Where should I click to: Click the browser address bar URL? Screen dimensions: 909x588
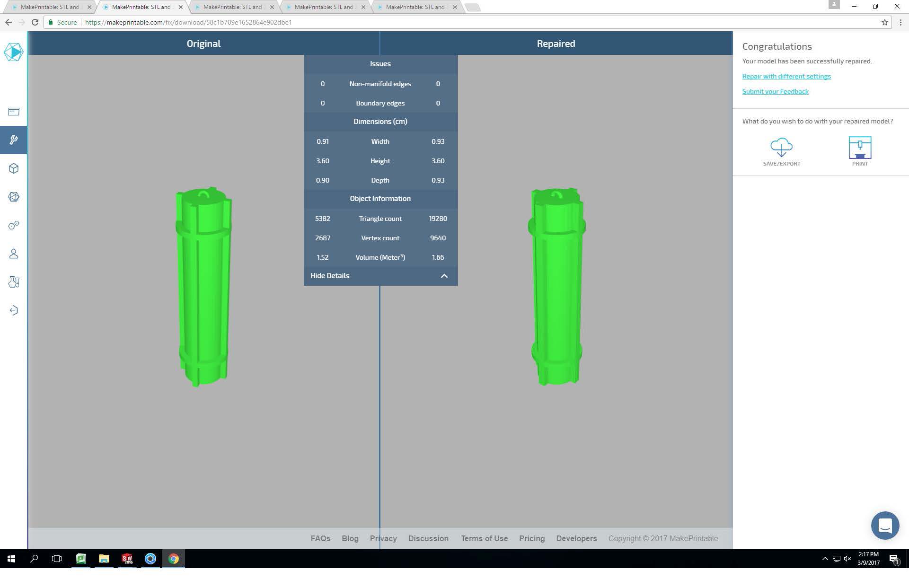(x=188, y=22)
